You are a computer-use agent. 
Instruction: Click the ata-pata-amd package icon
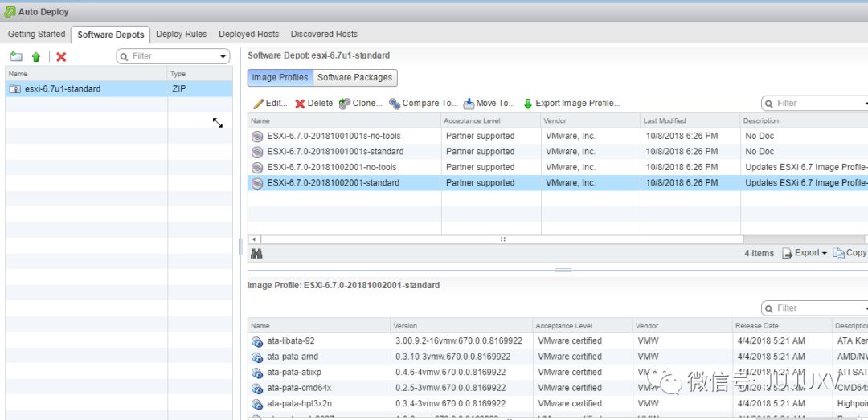257,357
